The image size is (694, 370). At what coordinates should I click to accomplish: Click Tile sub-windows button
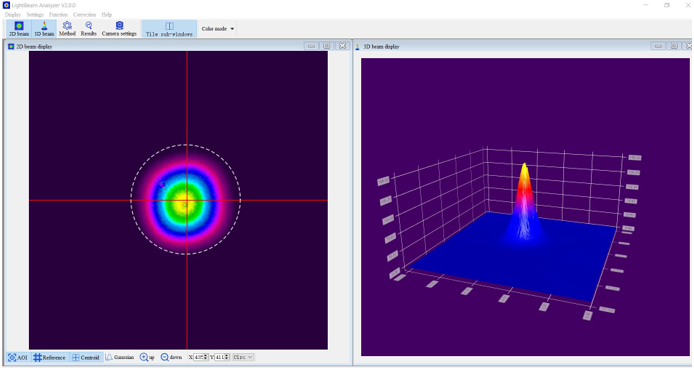tap(169, 29)
